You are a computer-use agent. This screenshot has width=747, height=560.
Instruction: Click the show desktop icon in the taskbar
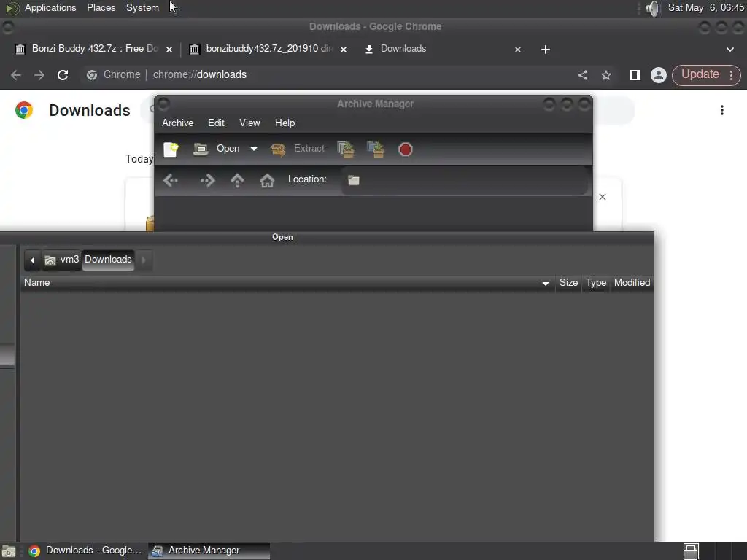(x=9, y=551)
